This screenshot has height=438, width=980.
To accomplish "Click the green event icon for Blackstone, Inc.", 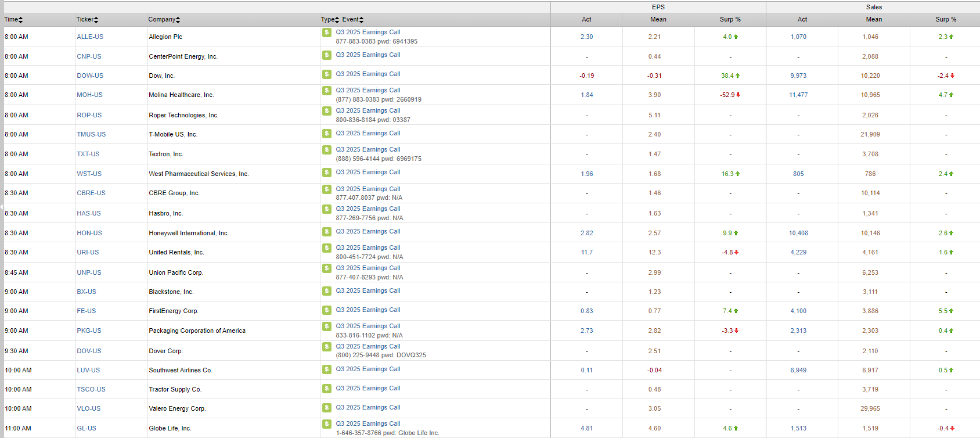I will pos(327,291).
